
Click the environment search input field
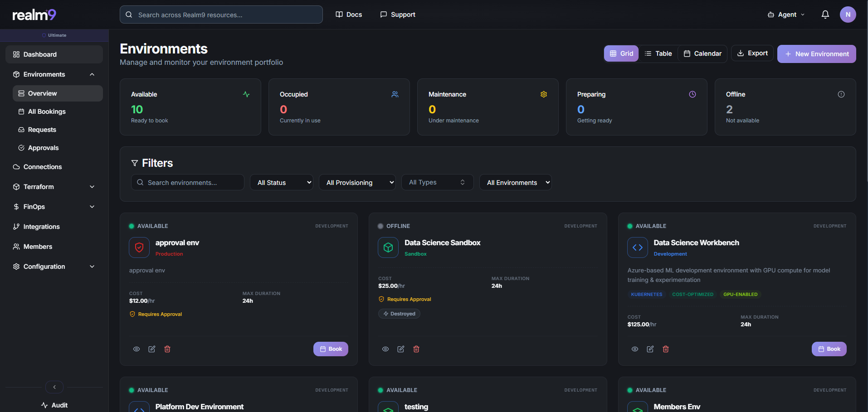187,182
